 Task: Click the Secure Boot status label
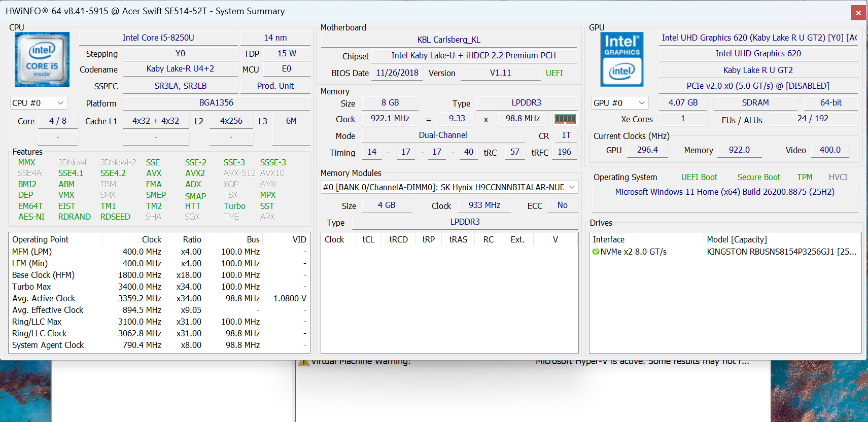[758, 177]
